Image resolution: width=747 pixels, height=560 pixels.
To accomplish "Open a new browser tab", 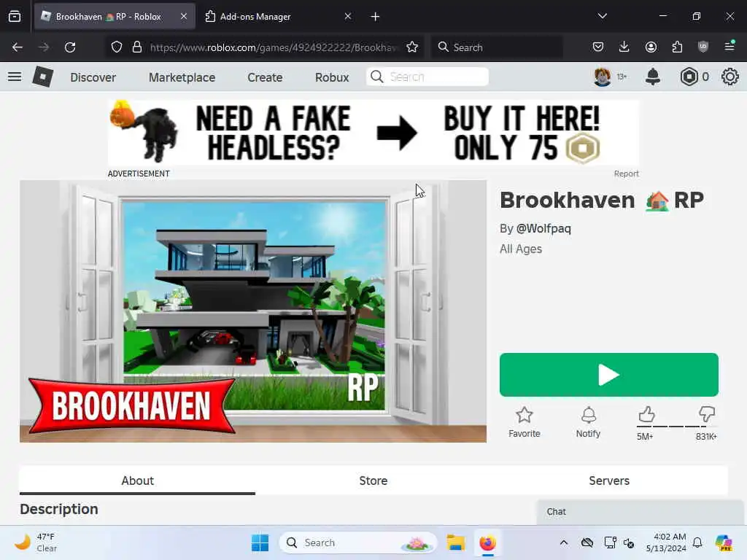I will [x=375, y=17].
